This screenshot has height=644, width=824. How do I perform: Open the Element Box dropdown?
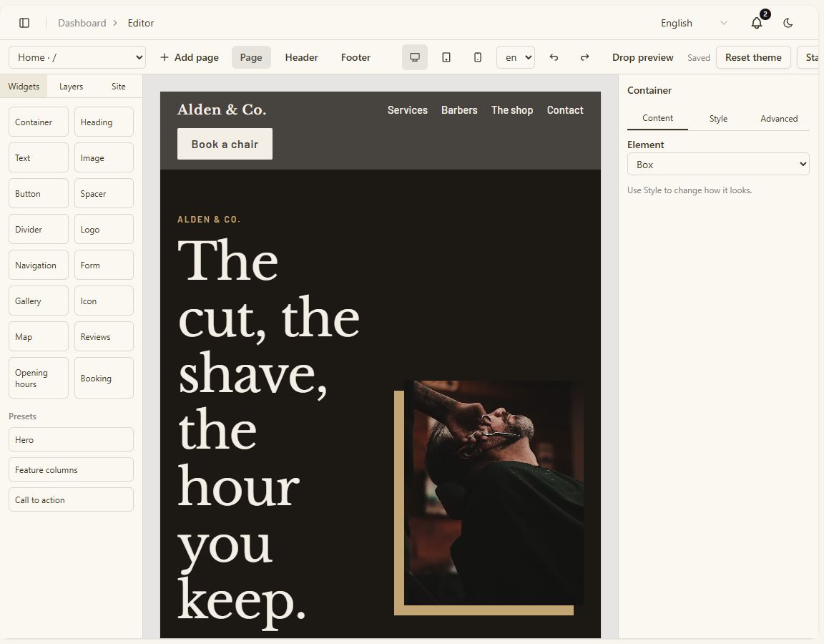click(718, 164)
